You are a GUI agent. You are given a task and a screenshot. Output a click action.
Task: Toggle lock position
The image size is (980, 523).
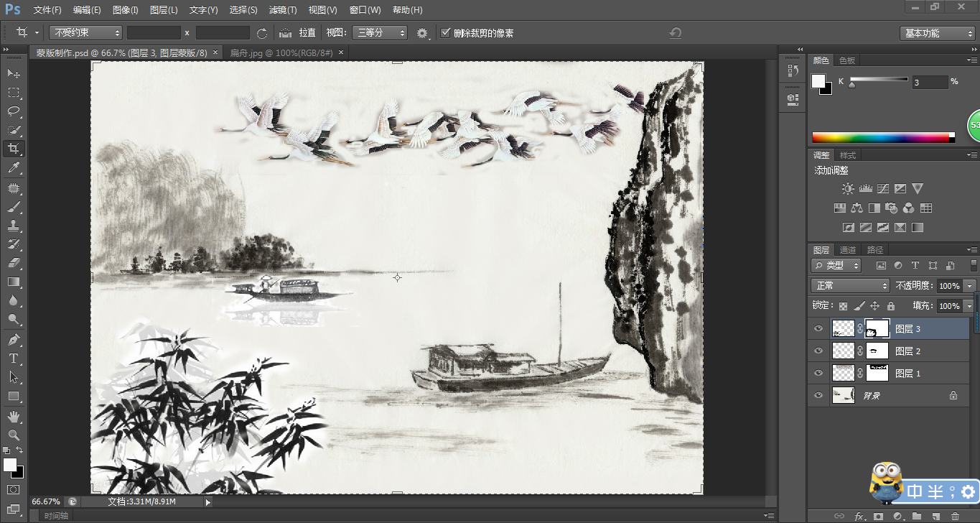[874, 306]
